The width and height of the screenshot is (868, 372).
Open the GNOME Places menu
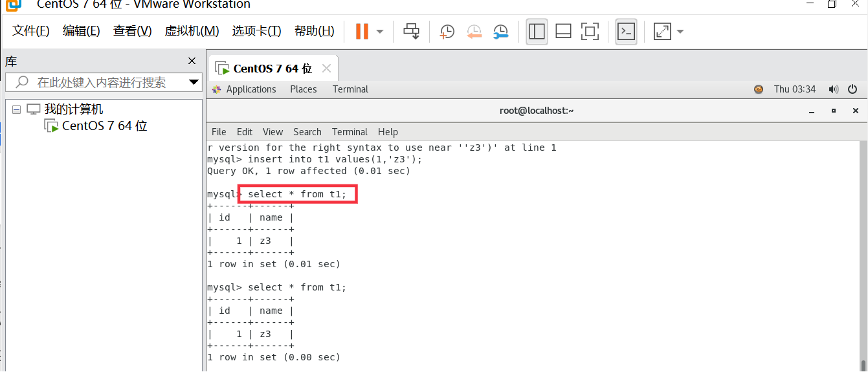[304, 89]
